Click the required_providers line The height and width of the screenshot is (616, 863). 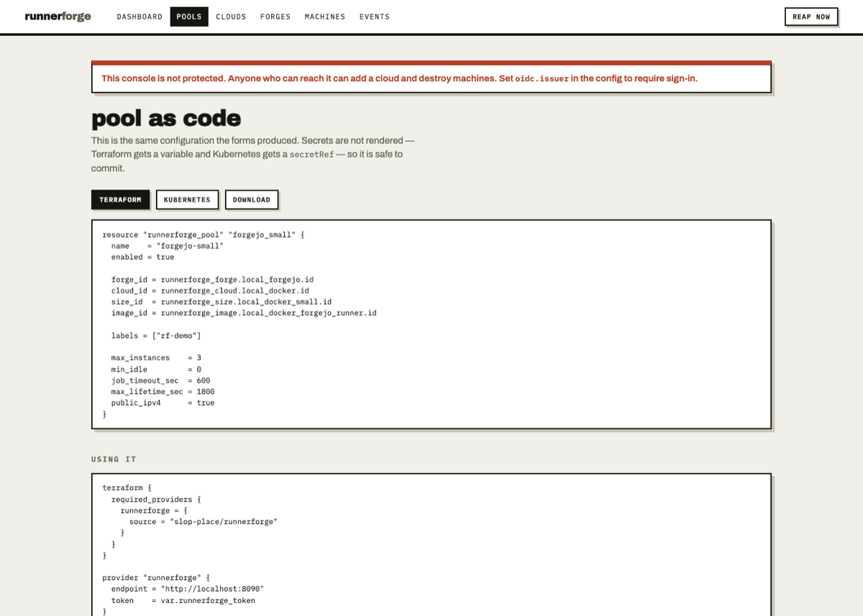(x=156, y=499)
